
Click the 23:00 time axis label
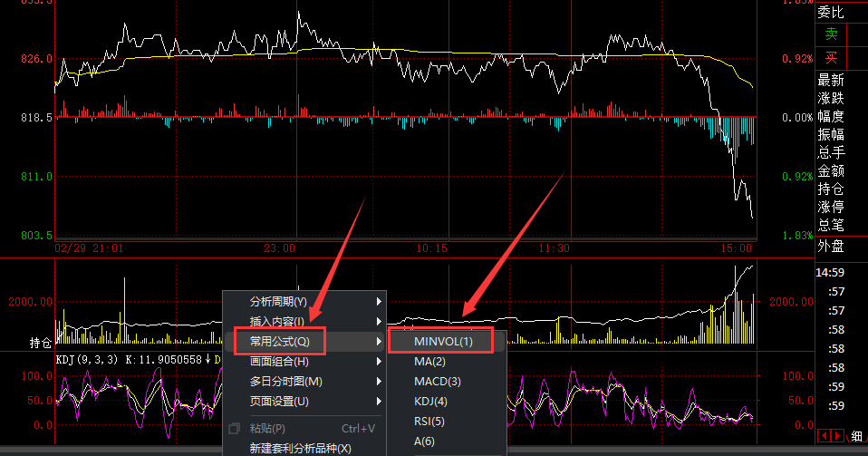280,248
